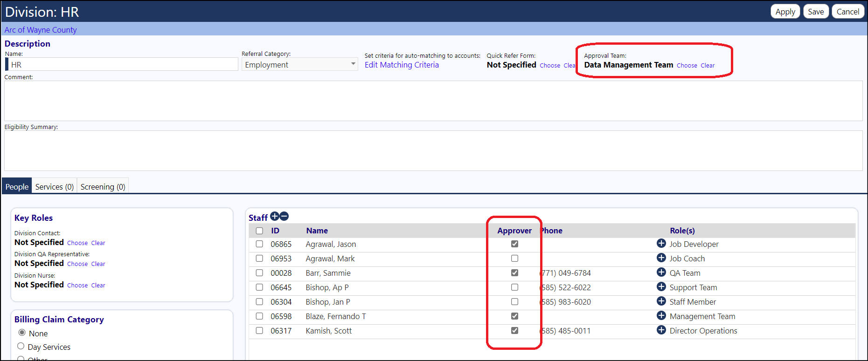Screen dimensions: 868x361
Task: Add a role for QA Team row
Action: pos(661,272)
